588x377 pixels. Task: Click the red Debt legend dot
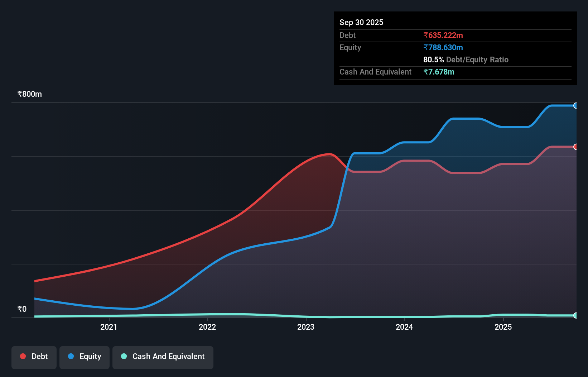tap(23, 356)
